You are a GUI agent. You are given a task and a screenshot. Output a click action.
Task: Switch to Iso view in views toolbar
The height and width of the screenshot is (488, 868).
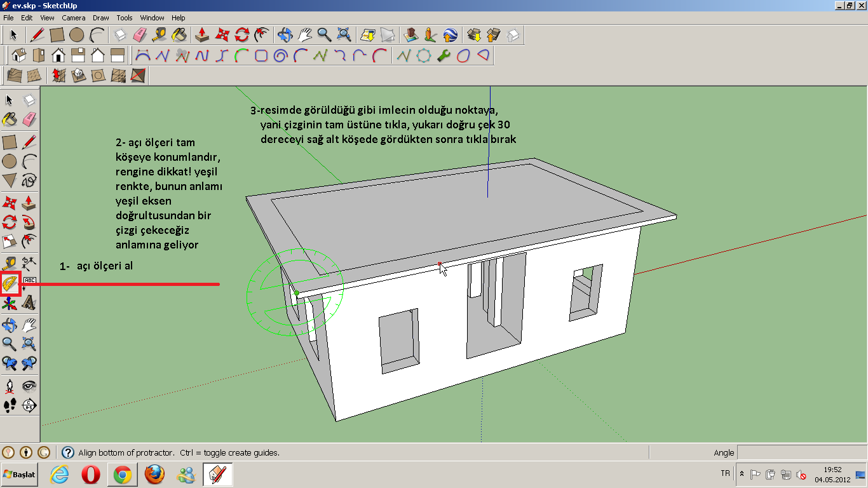pos(19,55)
